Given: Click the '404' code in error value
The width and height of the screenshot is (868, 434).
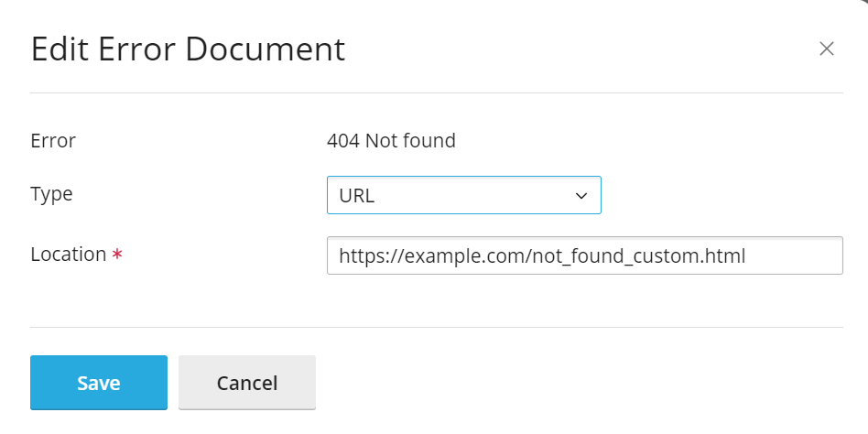Looking at the screenshot, I should (x=343, y=141).
